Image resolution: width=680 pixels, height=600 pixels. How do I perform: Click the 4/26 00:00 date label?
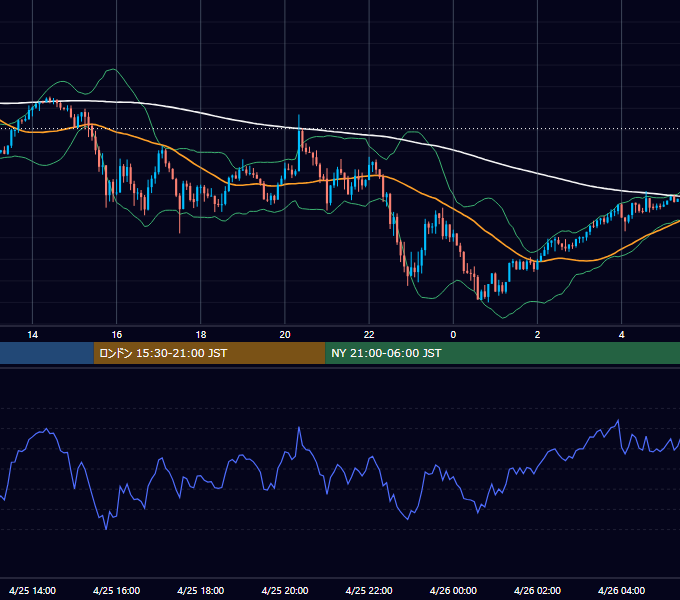click(453, 590)
